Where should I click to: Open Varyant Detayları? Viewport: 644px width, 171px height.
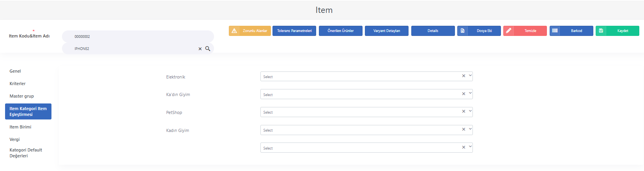click(387, 31)
